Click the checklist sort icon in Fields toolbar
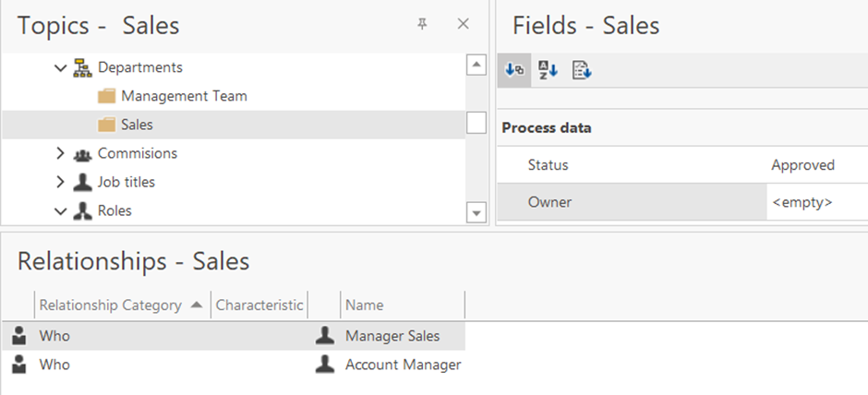 [x=582, y=70]
